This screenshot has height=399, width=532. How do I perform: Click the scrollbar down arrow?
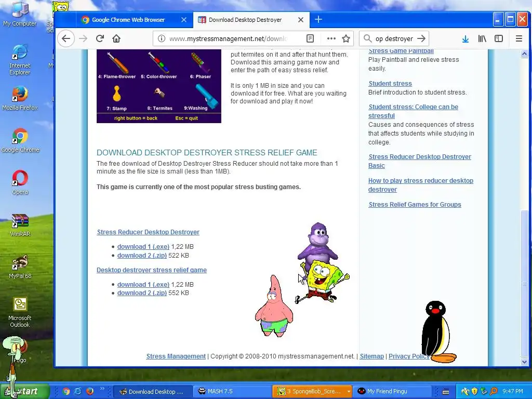[525, 362]
